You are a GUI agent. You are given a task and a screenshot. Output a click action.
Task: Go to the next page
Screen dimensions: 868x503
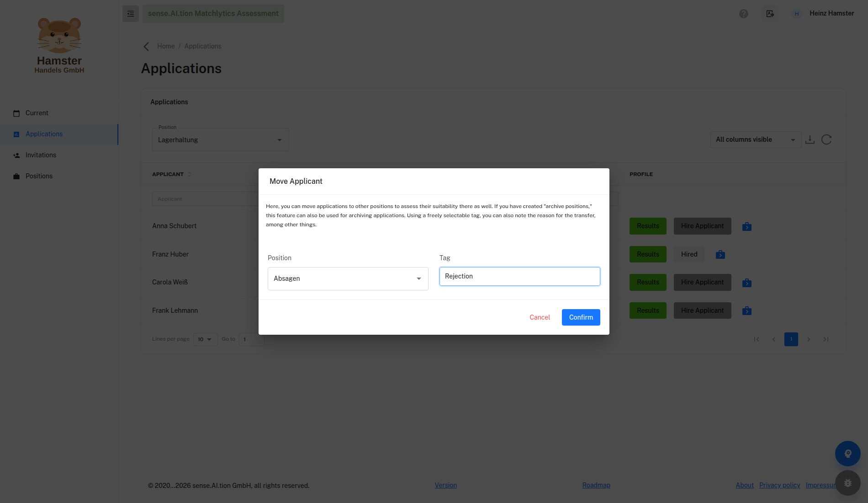pos(809,339)
